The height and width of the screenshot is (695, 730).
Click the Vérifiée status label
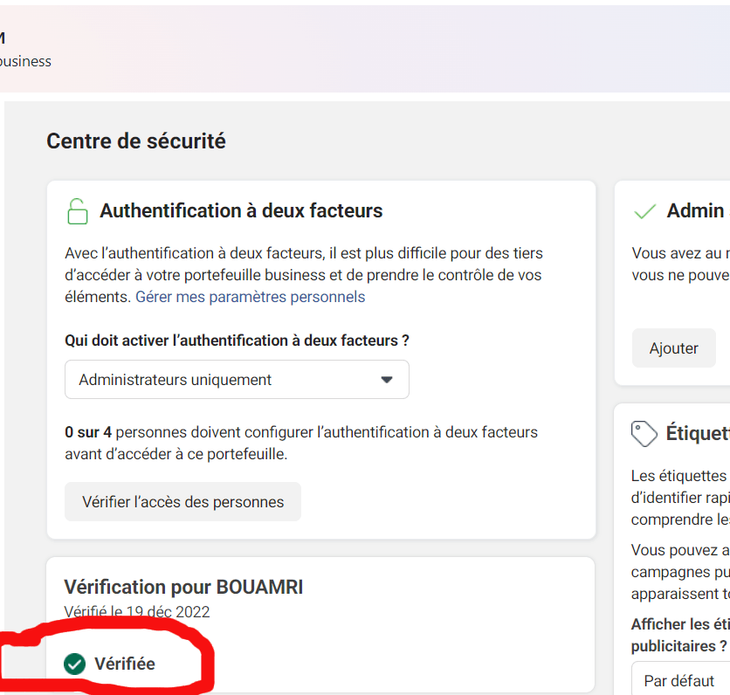pos(124,663)
